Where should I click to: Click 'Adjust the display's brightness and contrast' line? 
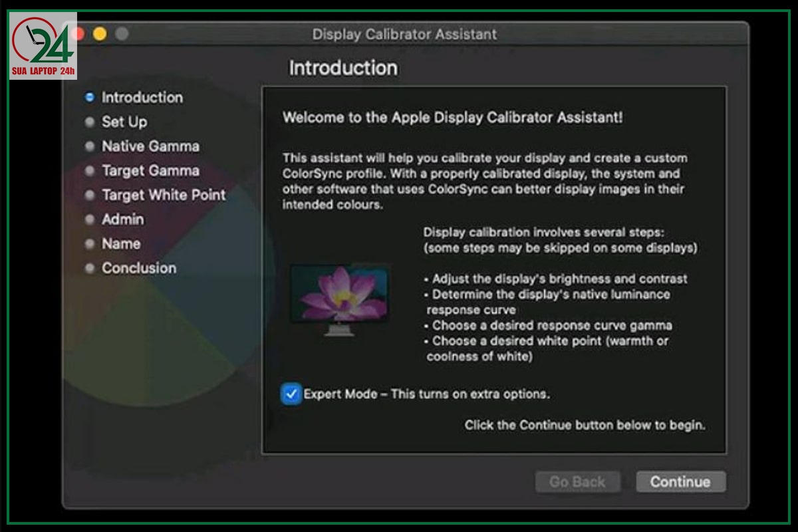556,279
